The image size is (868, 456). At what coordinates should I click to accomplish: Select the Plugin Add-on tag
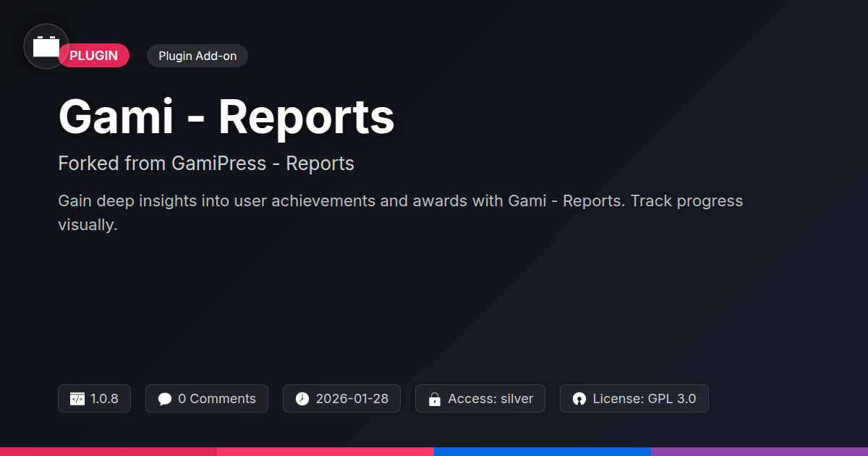click(x=197, y=56)
